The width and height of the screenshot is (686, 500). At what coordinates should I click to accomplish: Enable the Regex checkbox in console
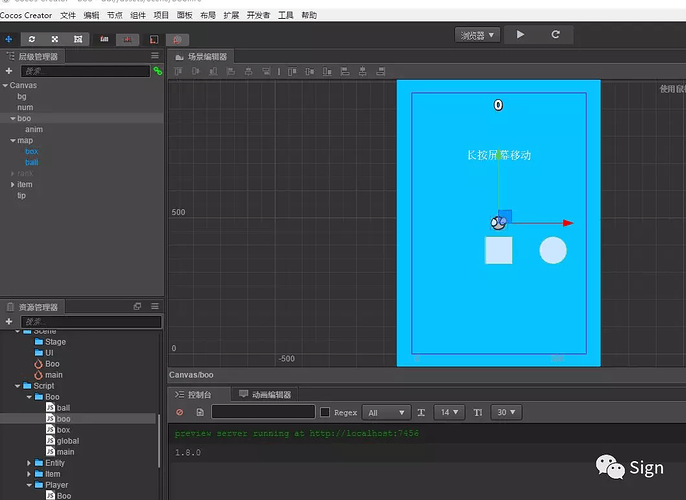click(324, 412)
